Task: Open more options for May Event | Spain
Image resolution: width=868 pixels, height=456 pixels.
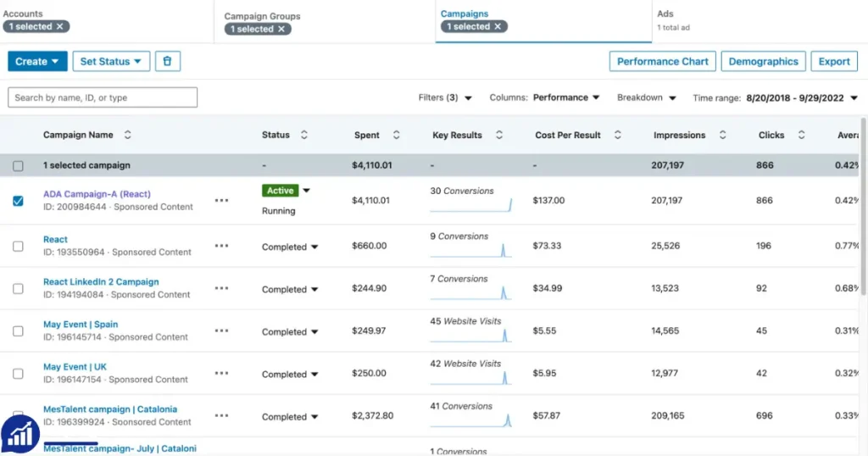Action: pyautogui.click(x=221, y=331)
